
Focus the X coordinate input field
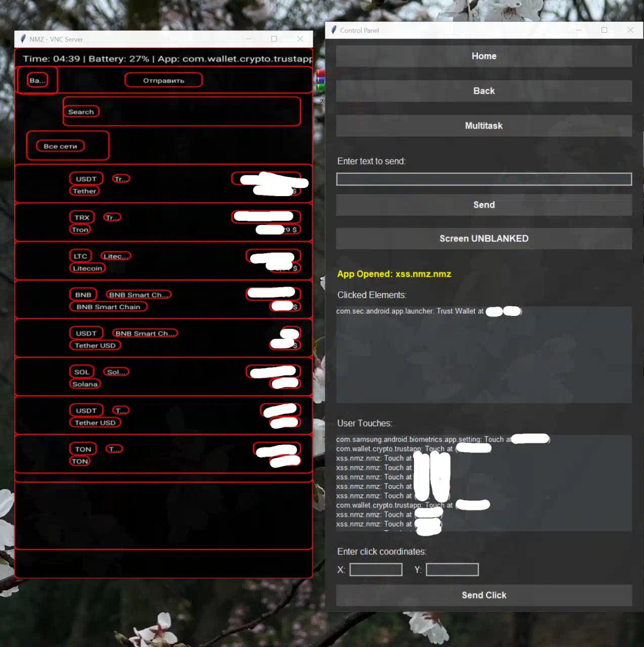point(376,570)
